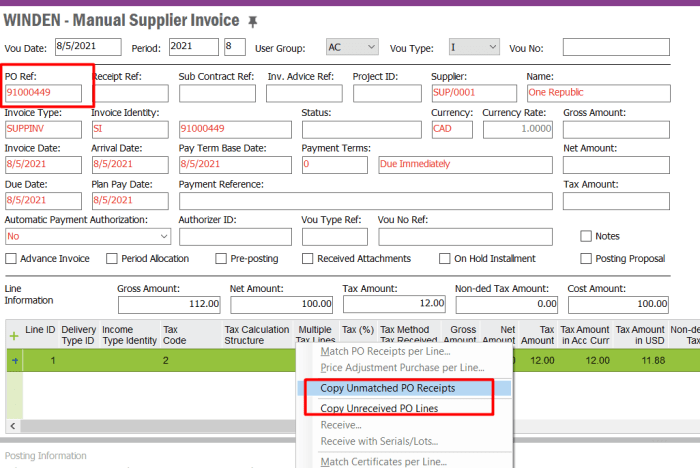The image size is (700, 468).
Task: Check the Received Attachments box
Action: [x=307, y=259]
